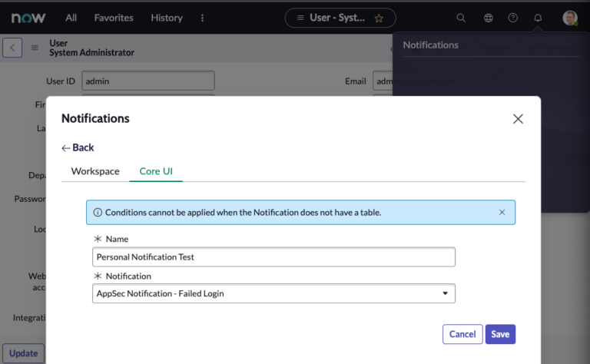Switch to the Workspace tab

[x=95, y=171]
